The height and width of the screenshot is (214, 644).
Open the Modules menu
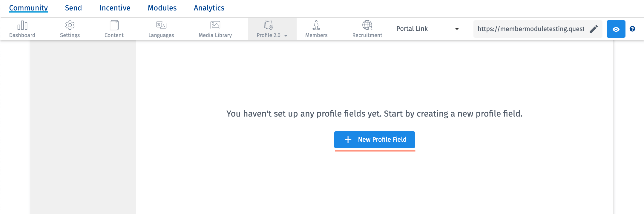click(162, 8)
